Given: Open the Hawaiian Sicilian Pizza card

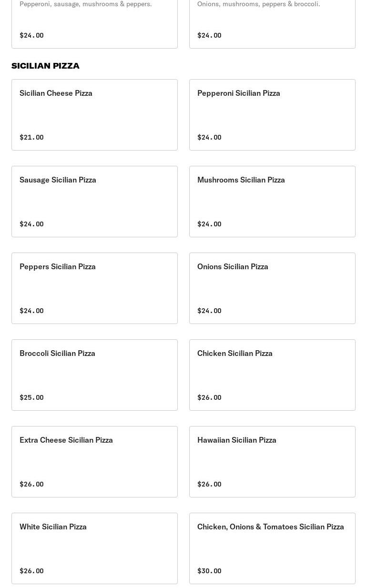Looking at the screenshot, I should pos(272,462).
